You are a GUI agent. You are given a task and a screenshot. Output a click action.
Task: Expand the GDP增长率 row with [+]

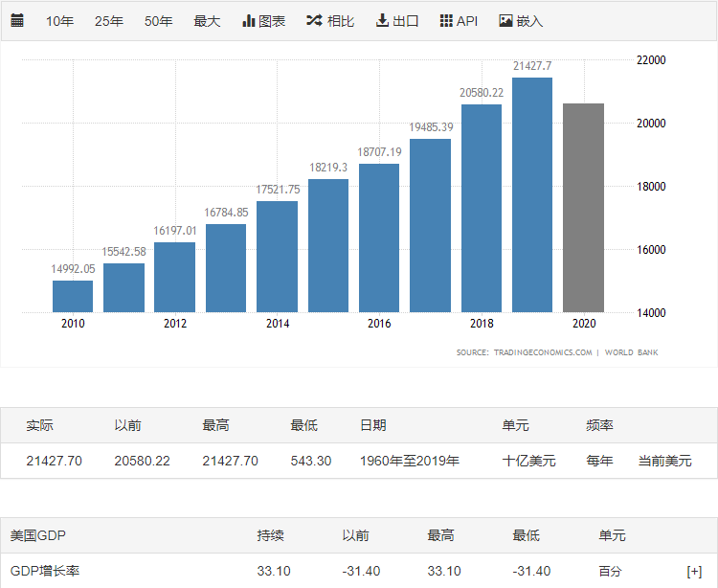click(694, 571)
